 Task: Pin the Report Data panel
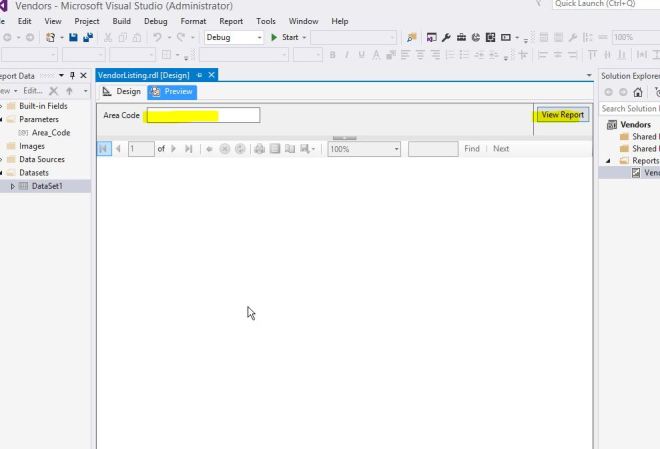pos(72,75)
